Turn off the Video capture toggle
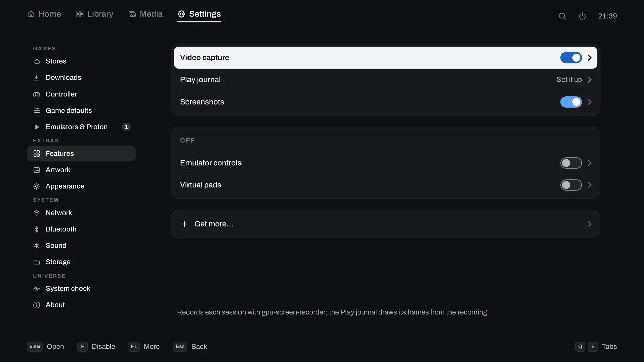The image size is (644, 362). (571, 58)
